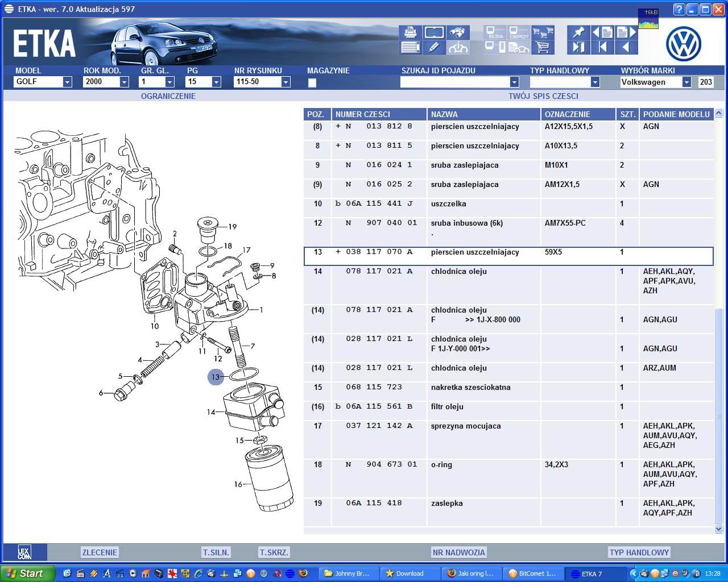Open the TWÓJ SPIS CZESCI tab
The height and width of the screenshot is (582, 728).
coord(543,96)
